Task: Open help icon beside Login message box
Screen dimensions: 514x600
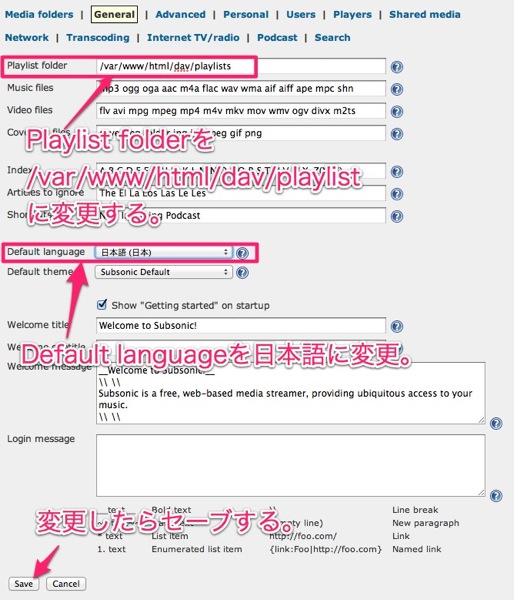Action: 496,496
